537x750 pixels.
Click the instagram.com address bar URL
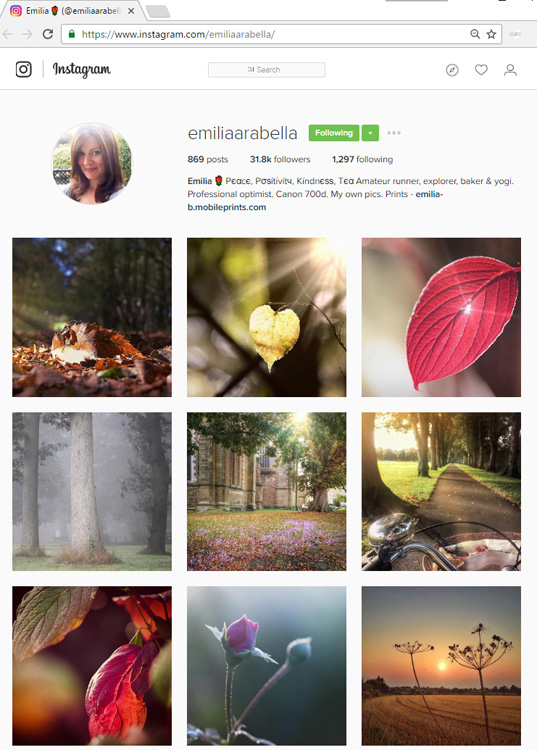pyautogui.click(x=178, y=34)
